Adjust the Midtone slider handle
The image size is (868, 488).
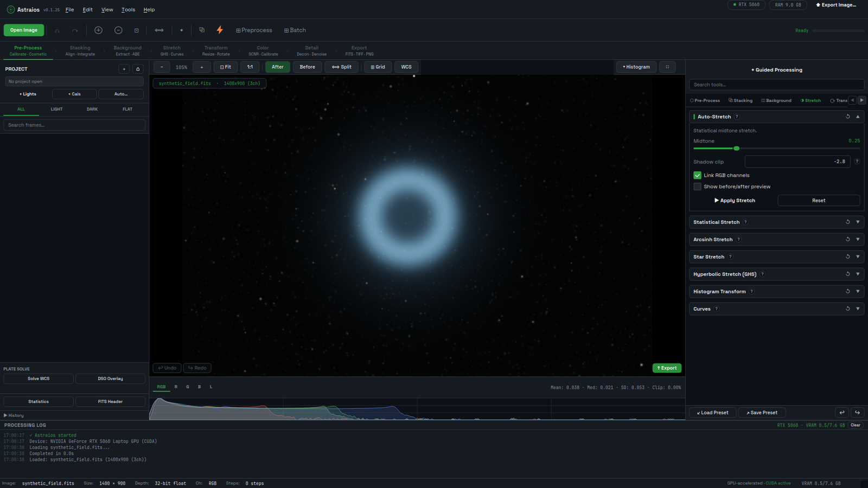[736, 149]
